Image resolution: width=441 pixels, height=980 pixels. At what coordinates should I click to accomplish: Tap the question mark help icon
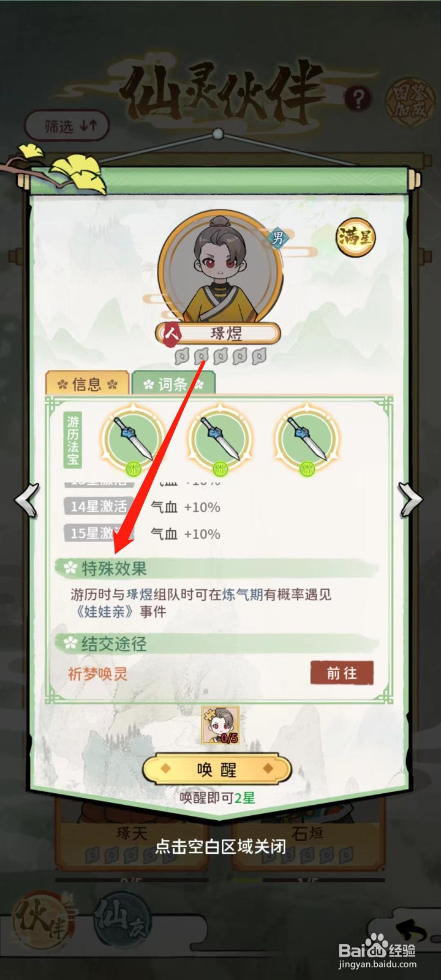coord(358,98)
